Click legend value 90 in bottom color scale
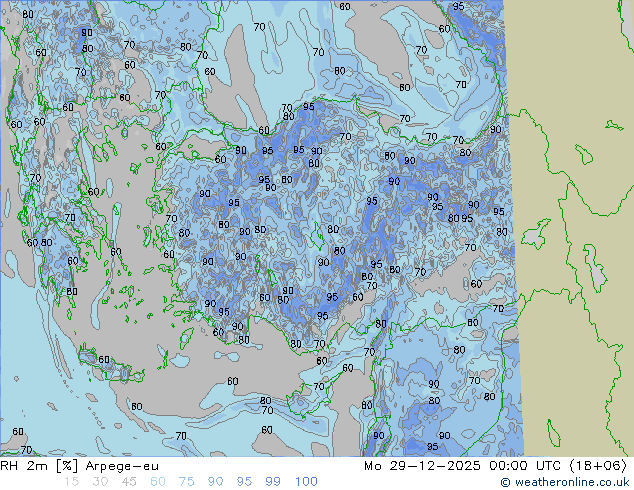Image resolution: width=634 pixels, height=490 pixels. (x=215, y=482)
